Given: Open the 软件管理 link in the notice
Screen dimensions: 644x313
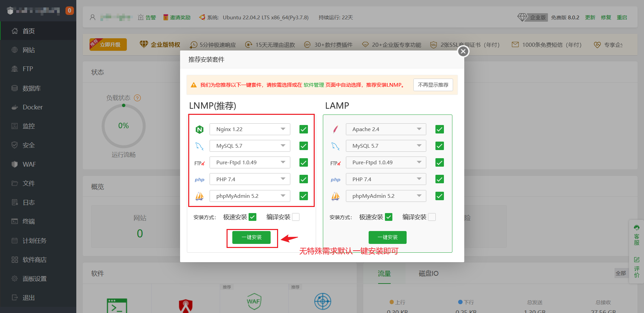Looking at the screenshot, I should (x=314, y=85).
